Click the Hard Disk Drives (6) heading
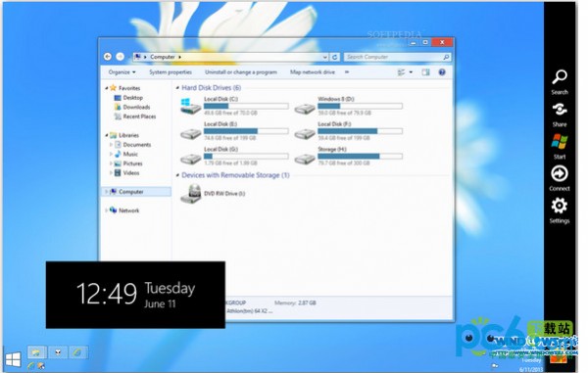588x373 pixels. pyautogui.click(x=211, y=88)
